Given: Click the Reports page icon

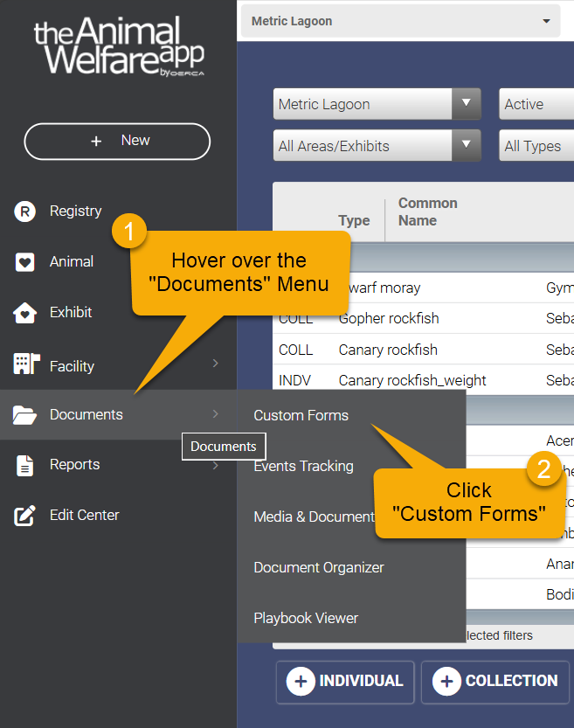Looking at the screenshot, I should (x=24, y=466).
